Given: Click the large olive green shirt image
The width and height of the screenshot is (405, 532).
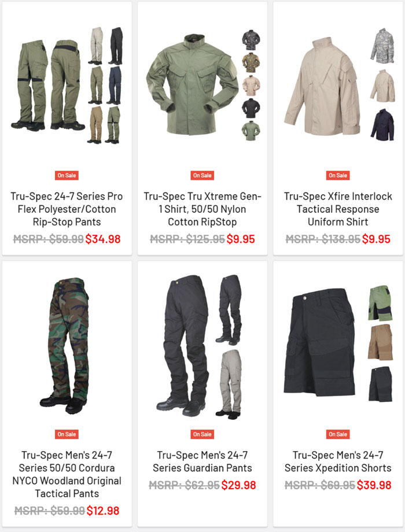Looking at the screenshot, I should (x=192, y=85).
